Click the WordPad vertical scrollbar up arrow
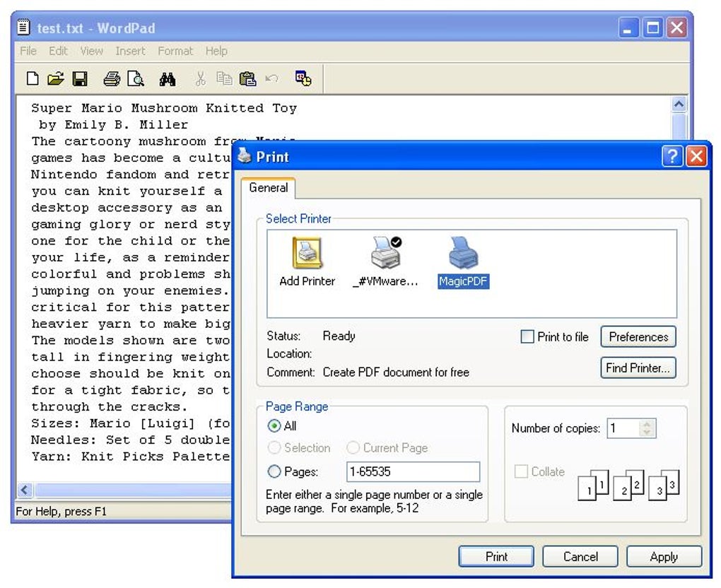Image resolution: width=721 pixels, height=588 pixels. tap(679, 105)
